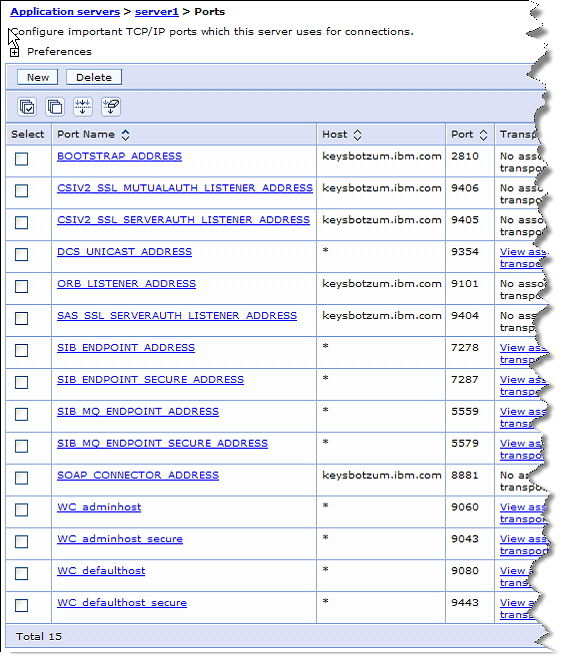Click port value 8881
Screen dimensions: 562x657
click(x=465, y=475)
